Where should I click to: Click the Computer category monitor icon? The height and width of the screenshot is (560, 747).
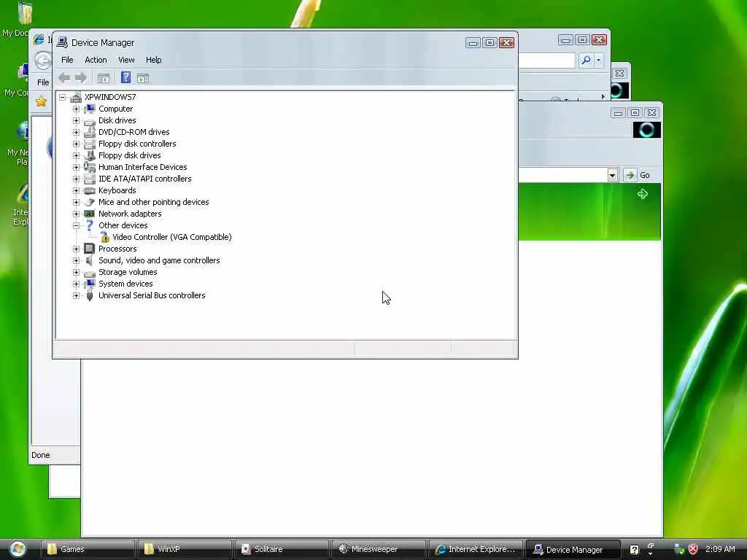pyautogui.click(x=90, y=109)
